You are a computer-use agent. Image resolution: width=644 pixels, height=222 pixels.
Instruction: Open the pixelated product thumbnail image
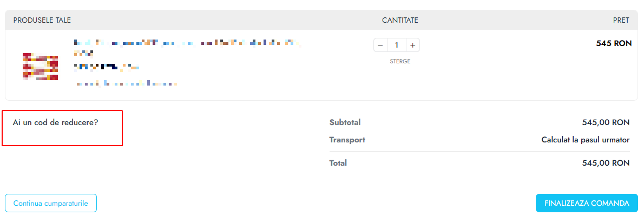(40, 67)
